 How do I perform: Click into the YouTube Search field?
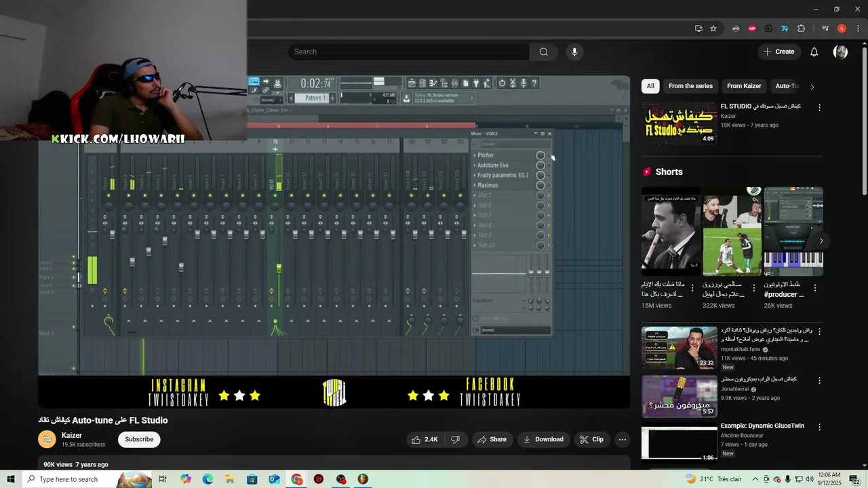pyautogui.click(x=409, y=52)
